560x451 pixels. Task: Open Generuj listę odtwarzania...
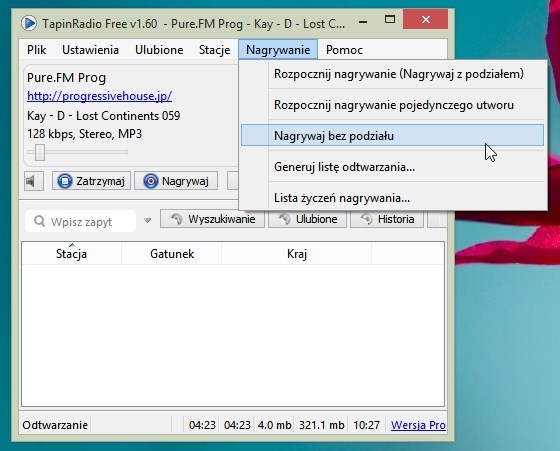tap(392, 167)
